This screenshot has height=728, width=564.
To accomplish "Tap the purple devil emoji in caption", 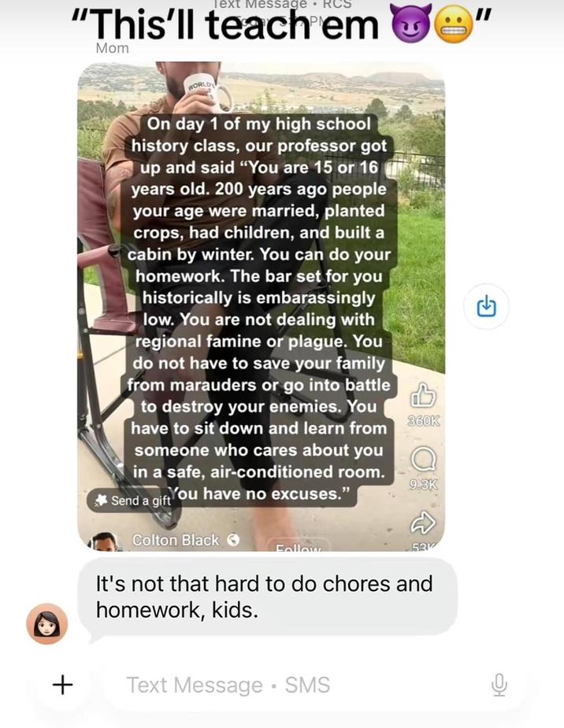I will pos(411,24).
